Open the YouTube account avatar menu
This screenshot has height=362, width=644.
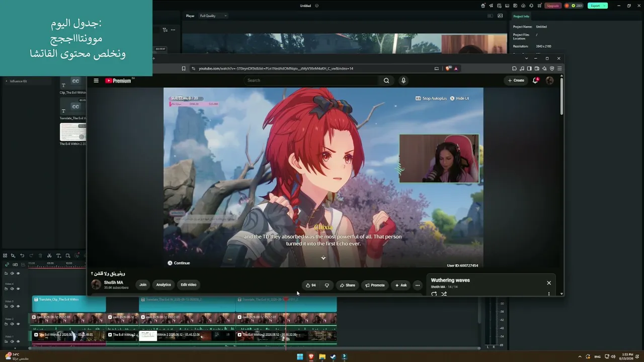[x=549, y=80]
